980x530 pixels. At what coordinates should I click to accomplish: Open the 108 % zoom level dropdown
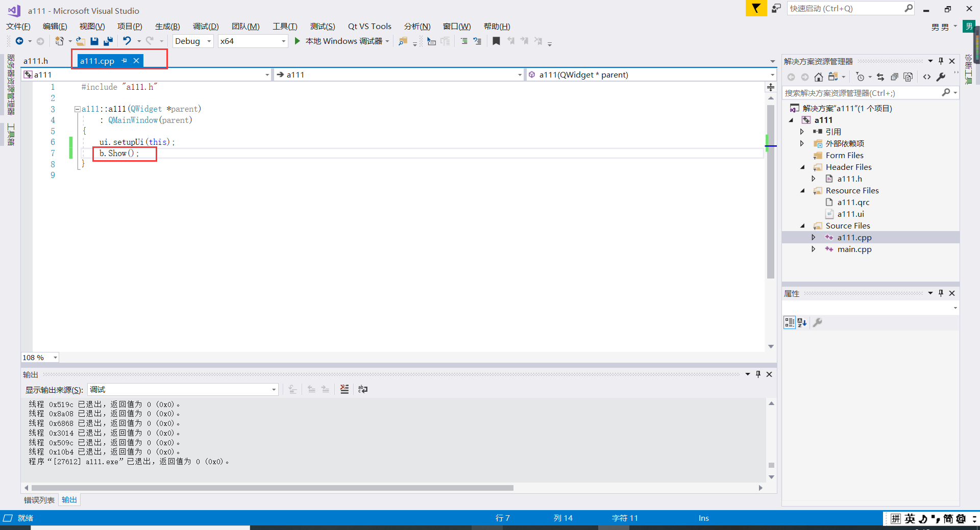(55, 358)
